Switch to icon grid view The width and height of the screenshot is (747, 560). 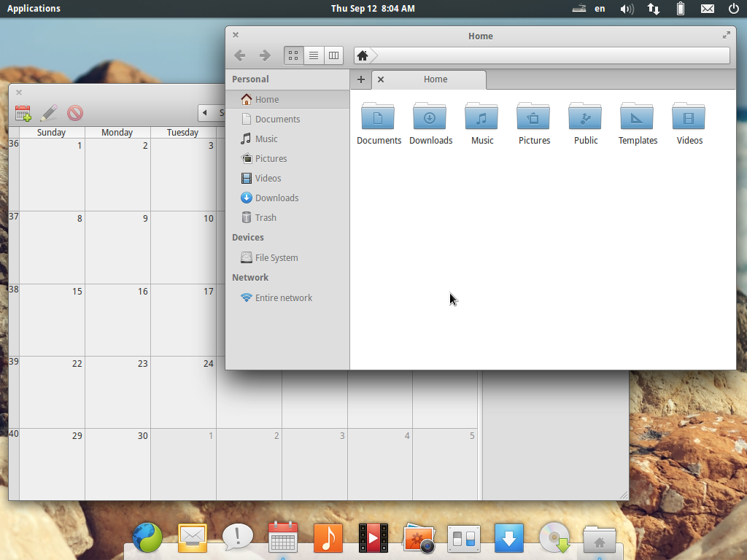[x=293, y=55]
